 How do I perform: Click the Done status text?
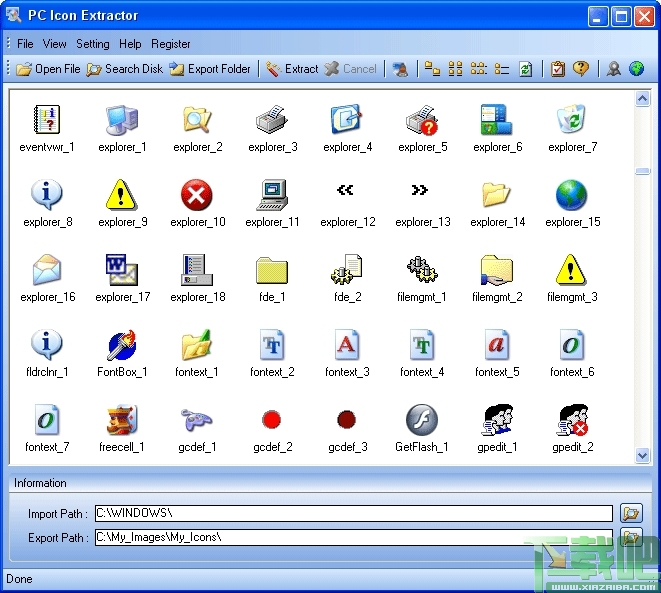tap(19, 579)
